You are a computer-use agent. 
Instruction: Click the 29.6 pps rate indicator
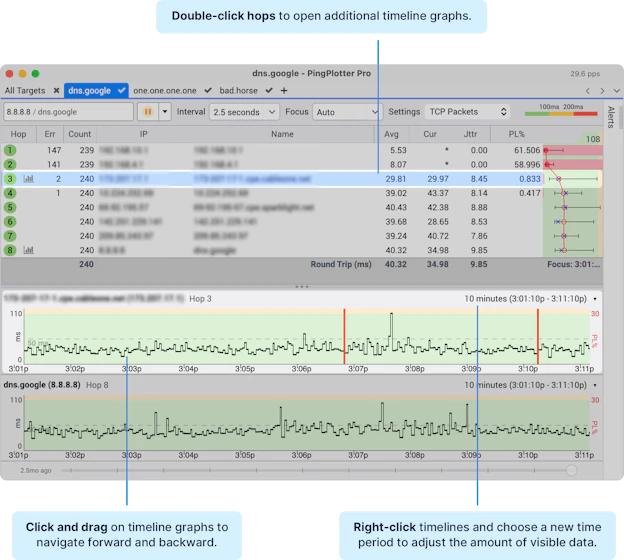[x=585, y=74]
